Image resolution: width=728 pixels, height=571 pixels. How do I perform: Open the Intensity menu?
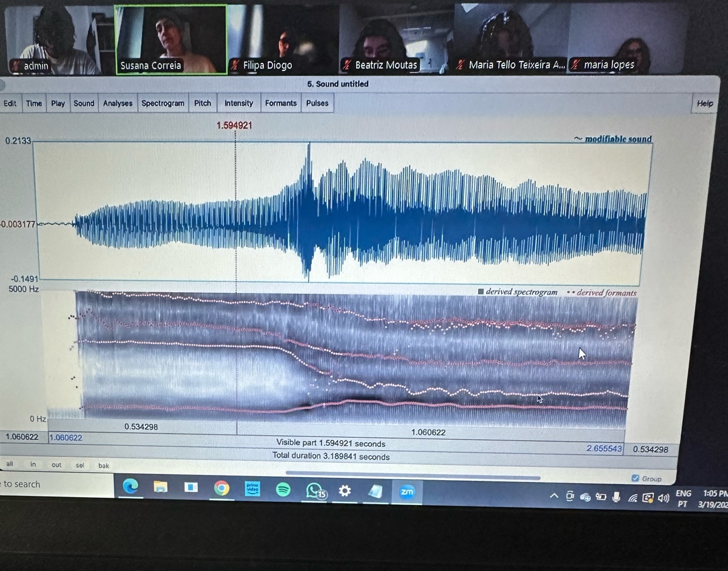(x=239, y=104)
